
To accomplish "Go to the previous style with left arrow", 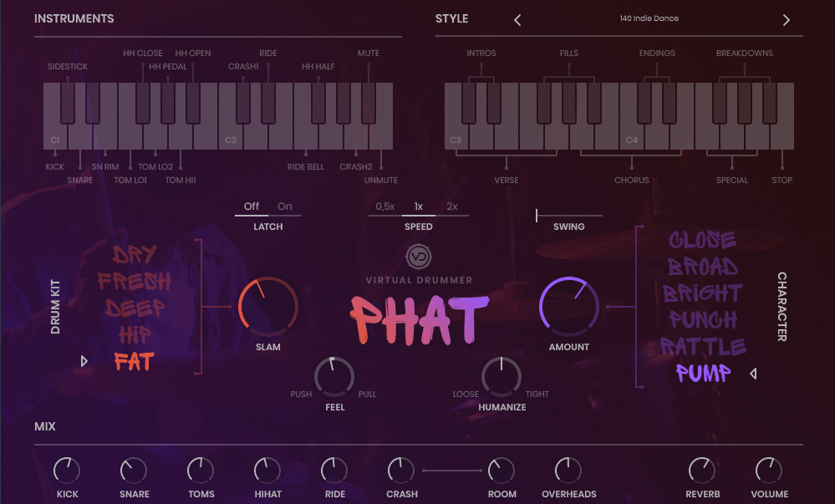I will 517,20.
